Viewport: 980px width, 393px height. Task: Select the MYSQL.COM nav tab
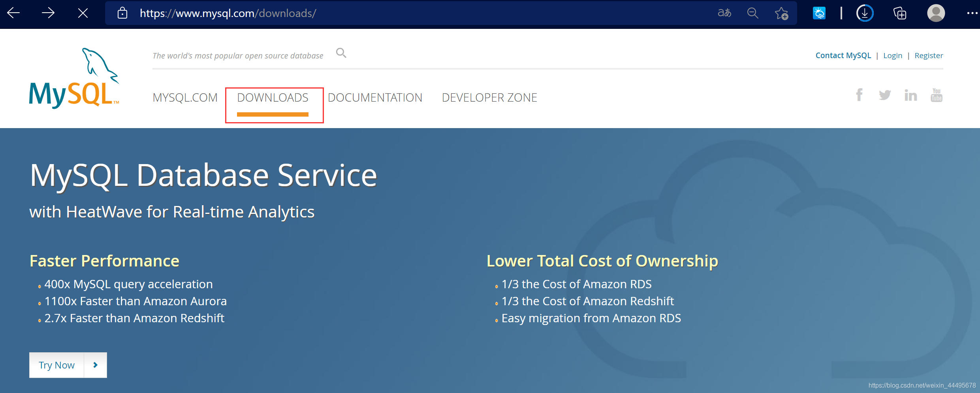(185, 98)
